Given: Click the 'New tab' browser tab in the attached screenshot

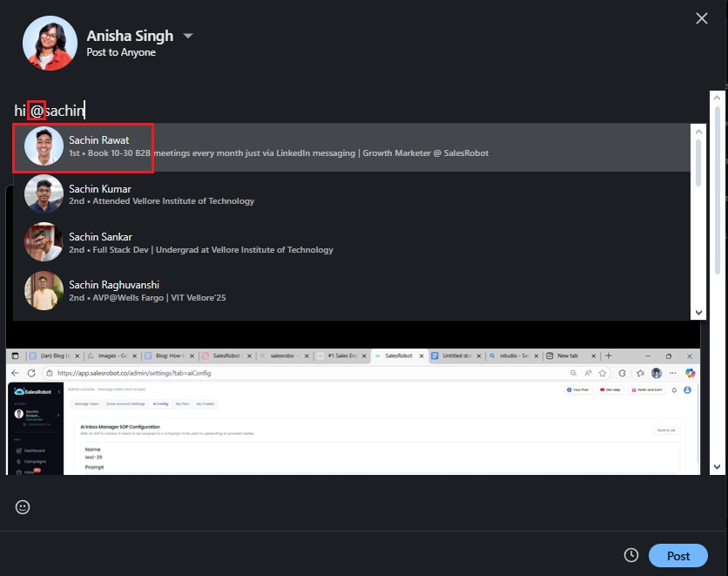Looking at the screenshot, I should click(x=571, y=356).
